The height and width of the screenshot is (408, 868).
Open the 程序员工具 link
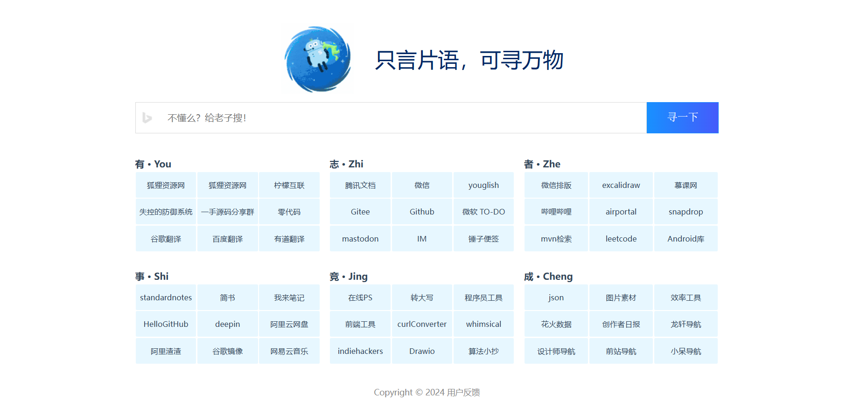tap(483, 297)
